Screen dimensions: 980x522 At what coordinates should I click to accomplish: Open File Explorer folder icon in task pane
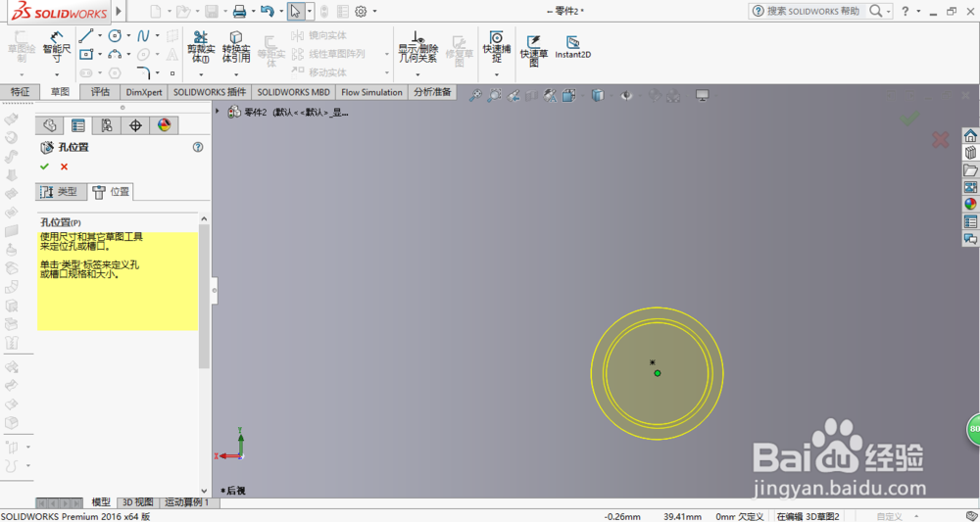click(970, 169)
